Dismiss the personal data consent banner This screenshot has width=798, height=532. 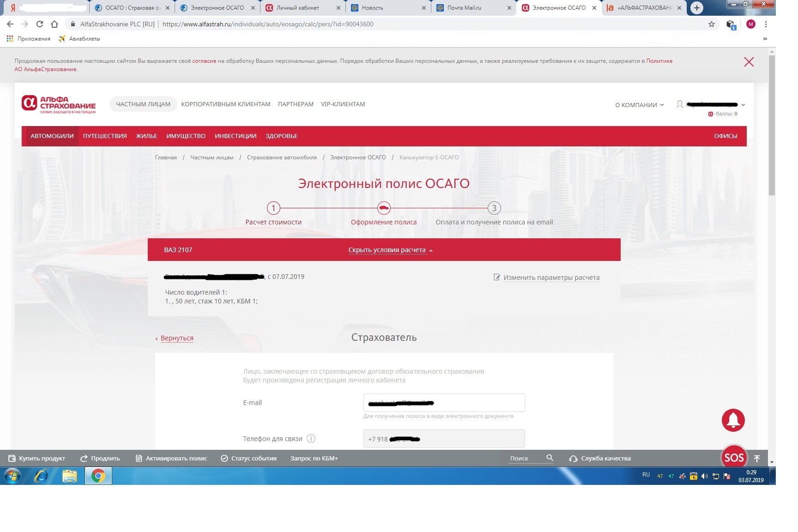749,62
